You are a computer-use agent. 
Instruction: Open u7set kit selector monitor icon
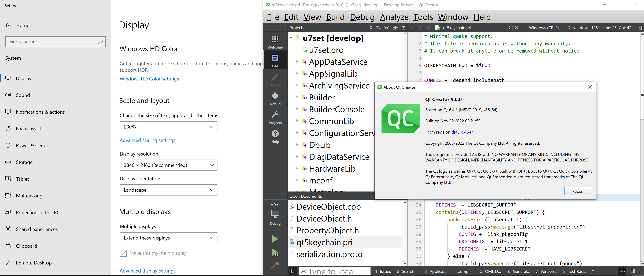275,214
